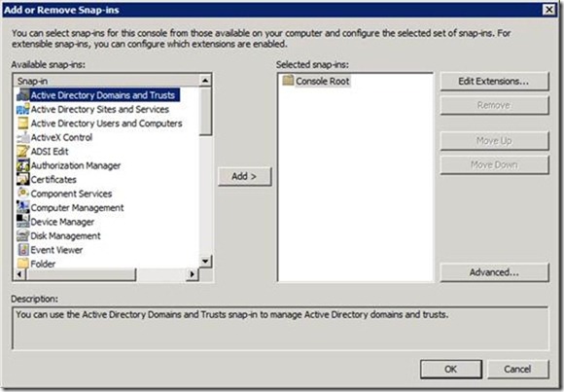This screenshot has height=392, width=564.
Task: Select Certificates in the list
Action: coord(53,179)
